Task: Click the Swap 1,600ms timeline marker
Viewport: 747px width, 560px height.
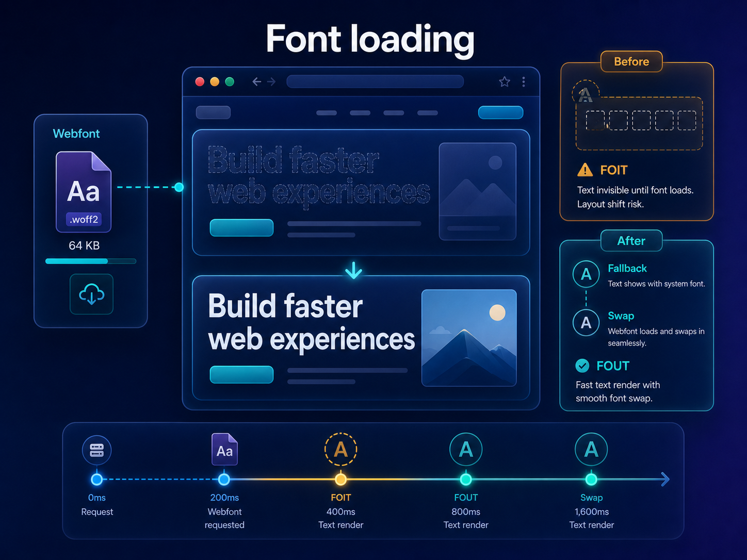Action: coord(591,480)
